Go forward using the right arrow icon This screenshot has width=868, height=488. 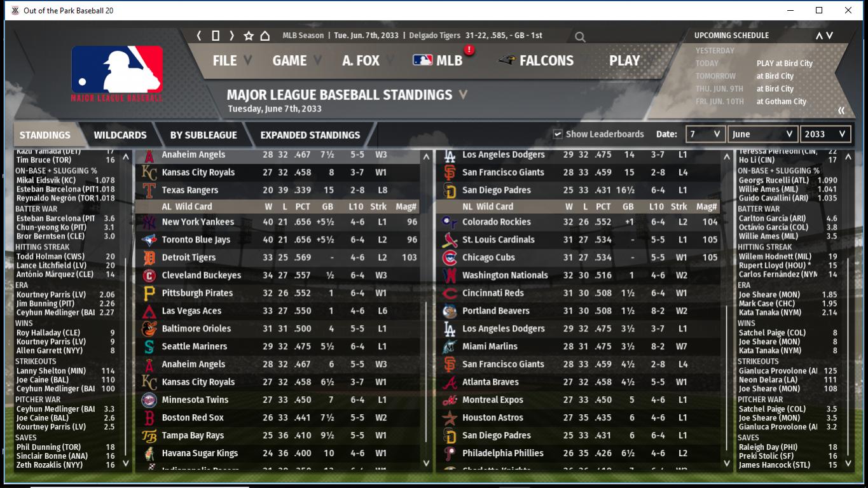231,36
